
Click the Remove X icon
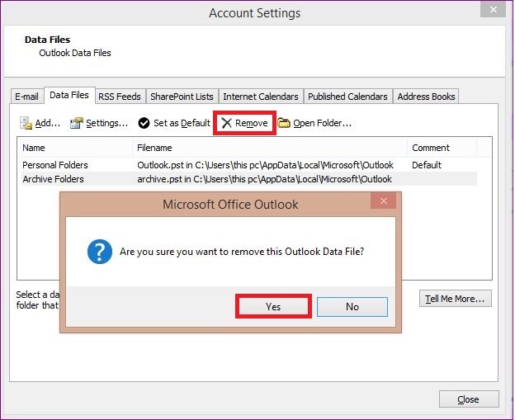coord(226,123)
